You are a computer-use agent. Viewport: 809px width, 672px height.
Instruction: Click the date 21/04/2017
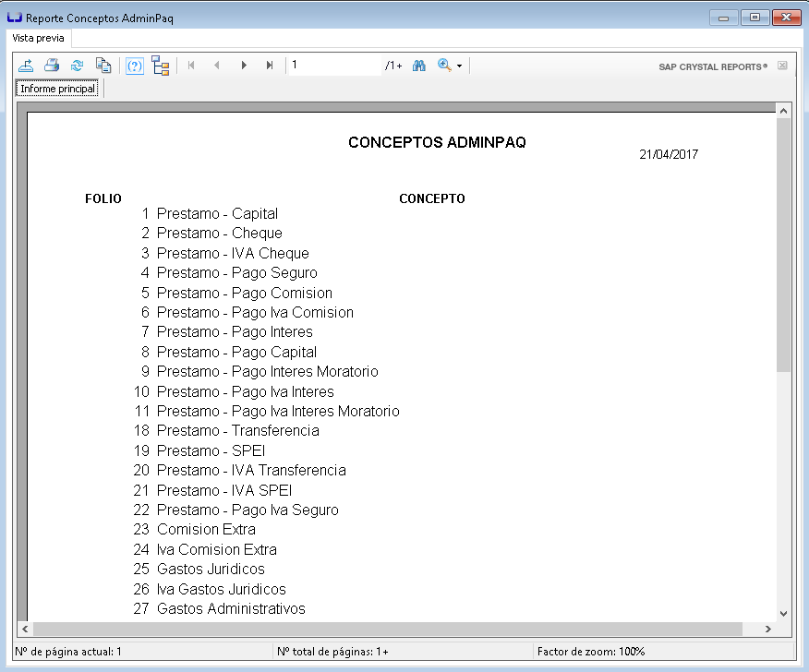click(x=669, y=154)
